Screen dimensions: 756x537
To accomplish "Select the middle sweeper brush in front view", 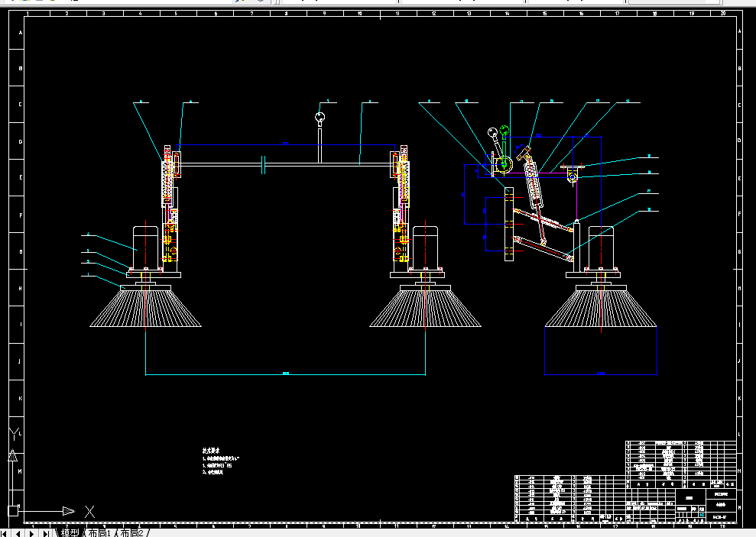I will coord(425,306).
